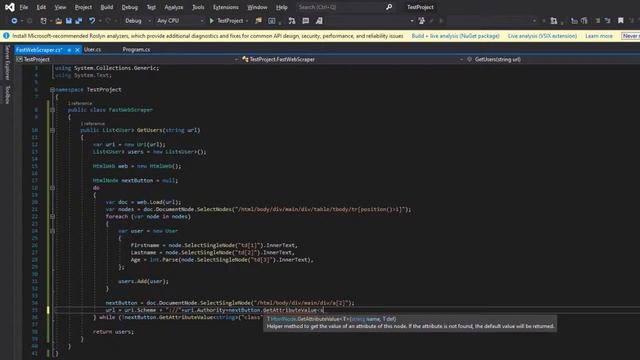Open the Server Explorer side tab
Screen dimensions: 640x360
tap(7, 62)
